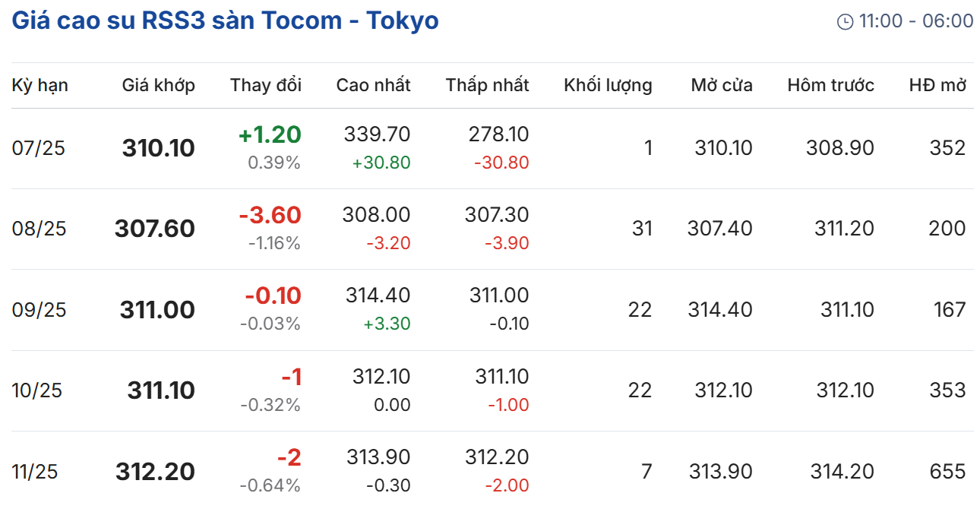Screen dimensions: 980x512
Task: Click the 310.10 matched price value
Action: [158, 148]
